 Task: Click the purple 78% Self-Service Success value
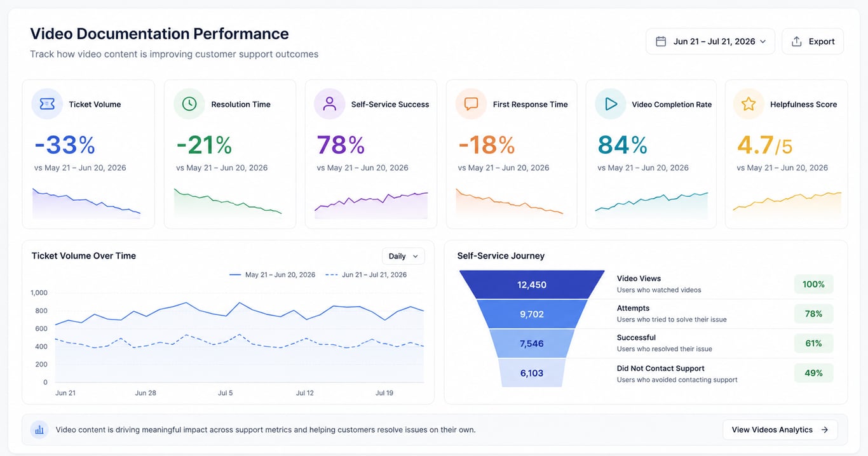point(341,145)
